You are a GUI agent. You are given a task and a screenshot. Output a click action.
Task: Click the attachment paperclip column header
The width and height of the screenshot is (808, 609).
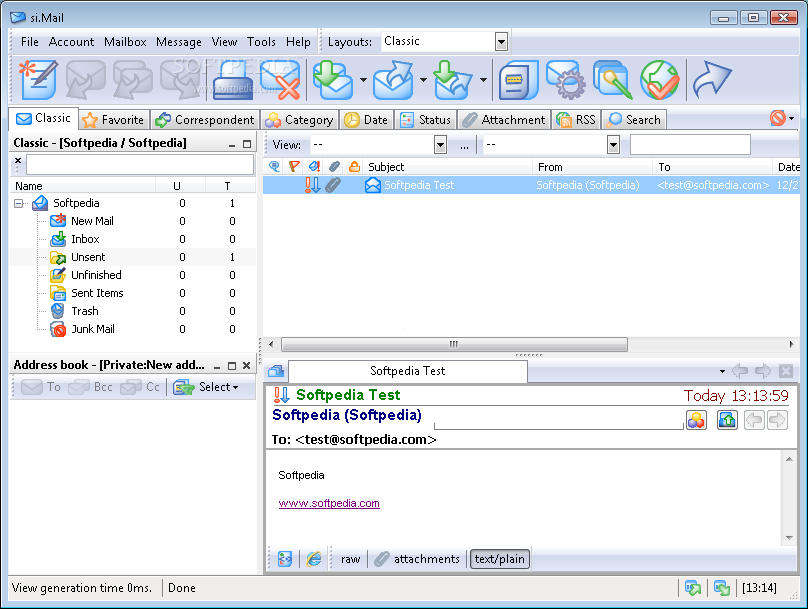click(x=334, y=166)
